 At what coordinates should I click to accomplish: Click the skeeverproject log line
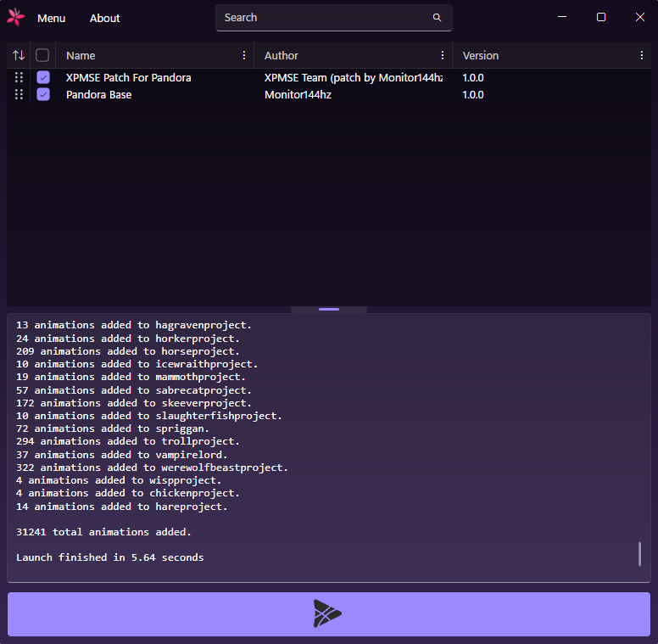pos(134,403)
